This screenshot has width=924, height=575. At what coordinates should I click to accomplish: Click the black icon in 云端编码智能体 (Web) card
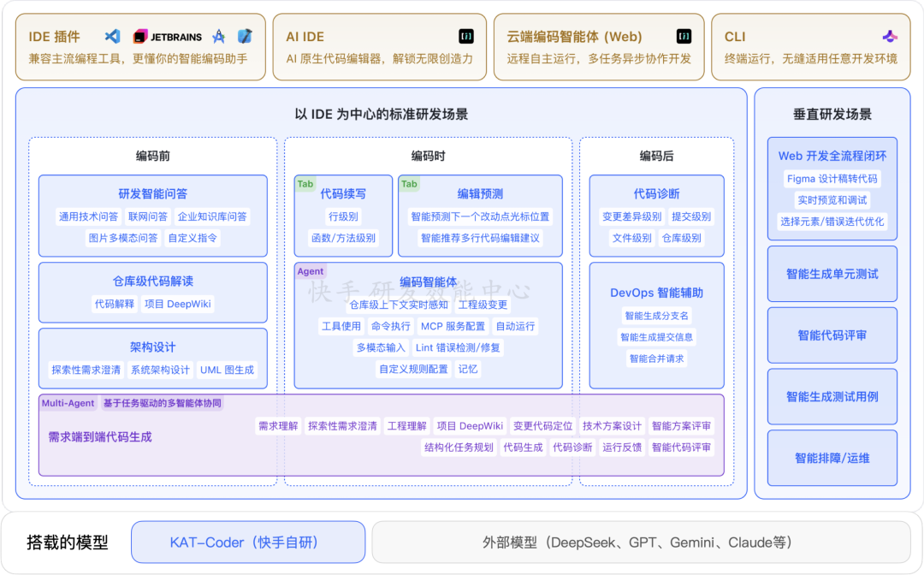(684, 37)
